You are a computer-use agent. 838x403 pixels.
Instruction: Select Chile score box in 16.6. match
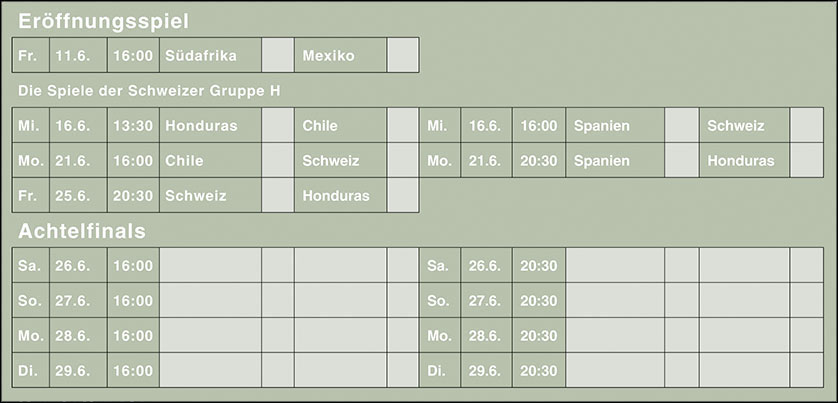pos(403,126)
